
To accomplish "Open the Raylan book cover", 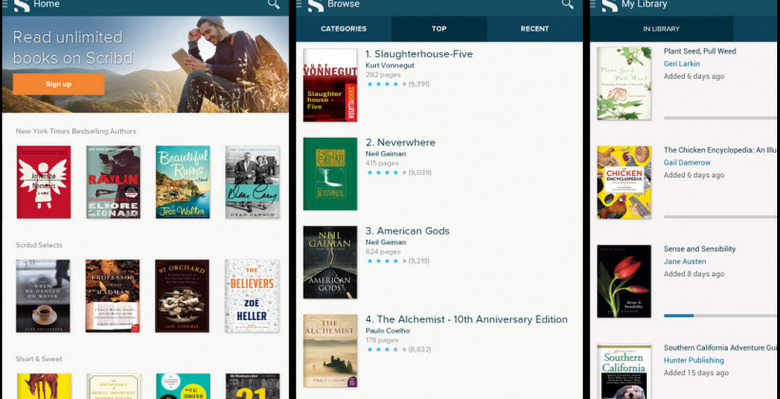I will pyautogui.click(x=113, y=182).
